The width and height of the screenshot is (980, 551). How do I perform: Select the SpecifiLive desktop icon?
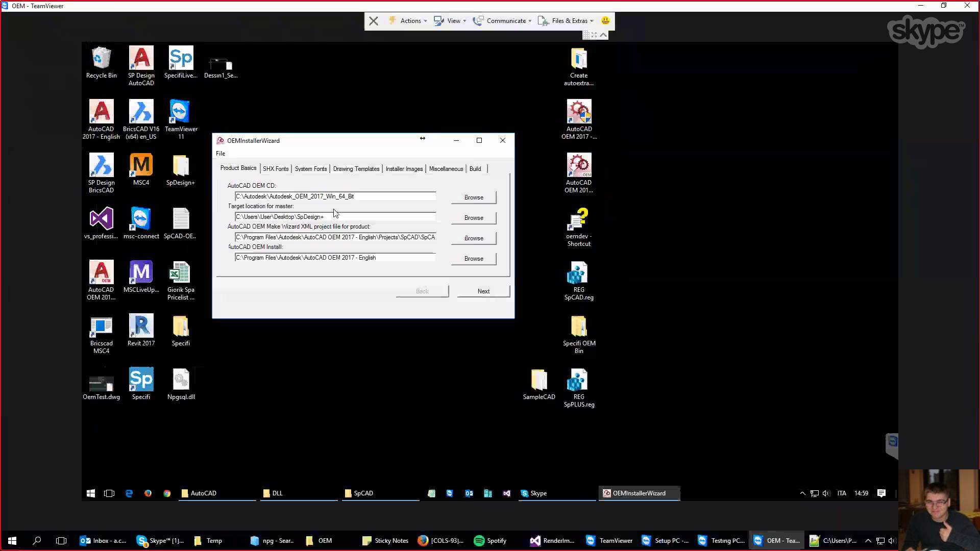point(181,63)
